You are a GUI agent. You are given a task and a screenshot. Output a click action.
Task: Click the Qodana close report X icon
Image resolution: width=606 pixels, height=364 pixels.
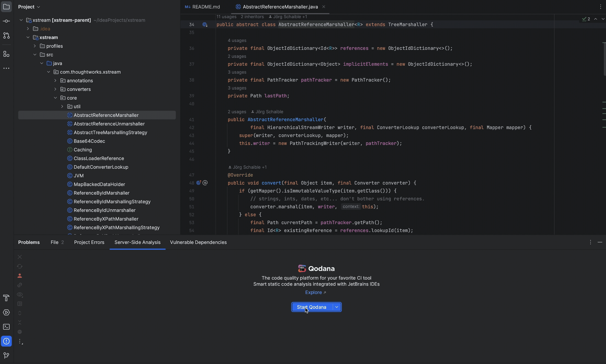pyautogui.click(x=20, y=257)
